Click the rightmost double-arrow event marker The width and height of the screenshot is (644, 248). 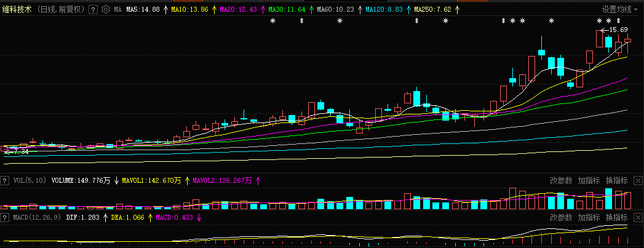tap(618, 20)
